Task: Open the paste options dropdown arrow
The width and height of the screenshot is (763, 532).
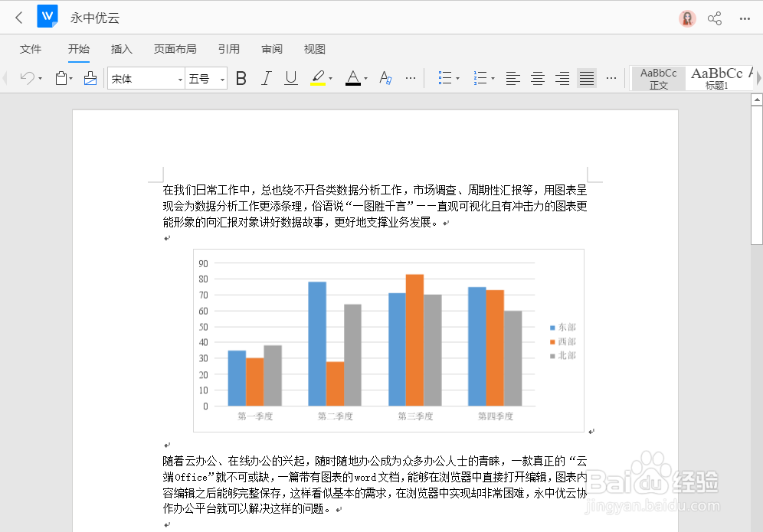Action: 71,78
